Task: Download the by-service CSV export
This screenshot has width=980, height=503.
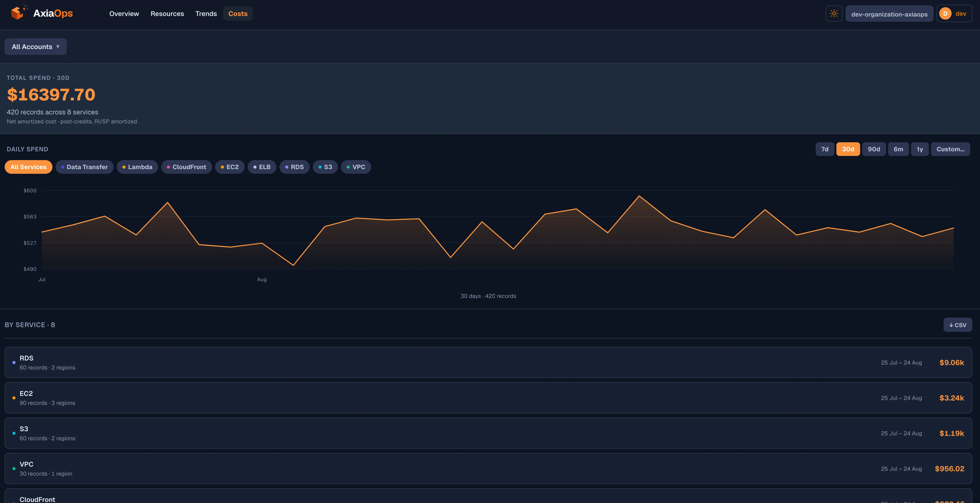Action: [x=958, y=325]
